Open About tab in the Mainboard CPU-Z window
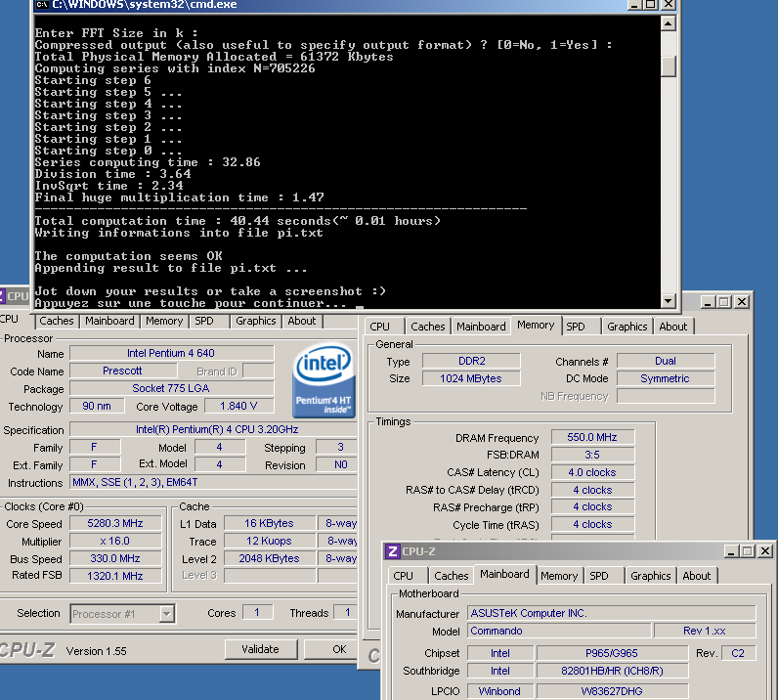This screenshot has height=700, width=778. click(x=697, y=576)
